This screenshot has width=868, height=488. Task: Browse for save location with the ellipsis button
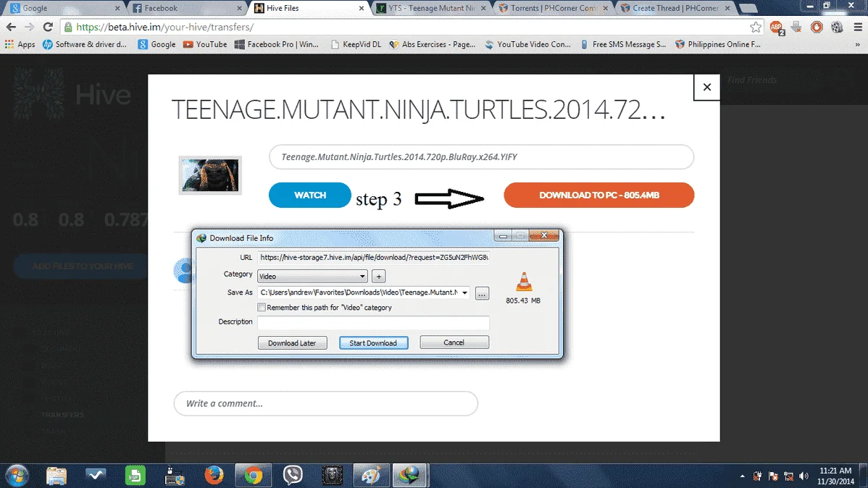click(482, 293)
